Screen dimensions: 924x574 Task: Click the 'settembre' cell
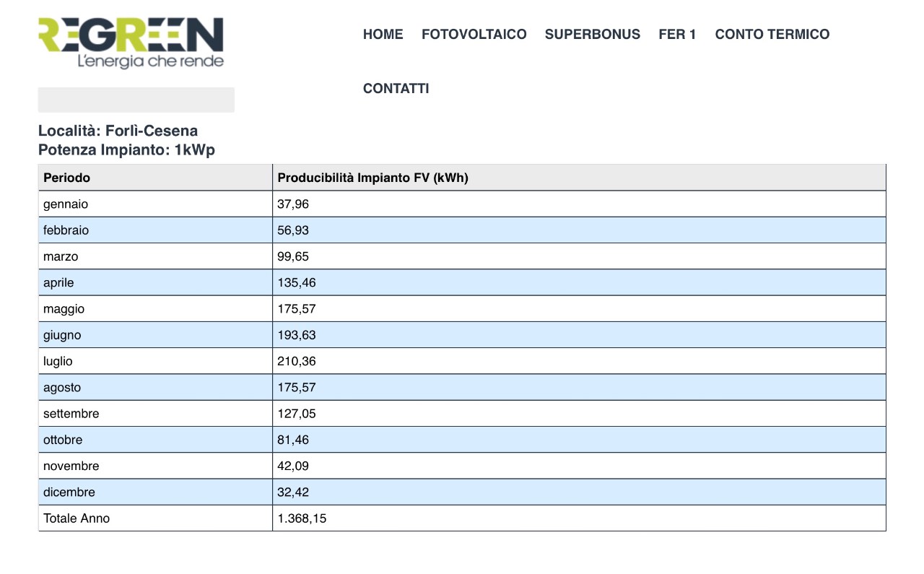click(x=155, y=414)
